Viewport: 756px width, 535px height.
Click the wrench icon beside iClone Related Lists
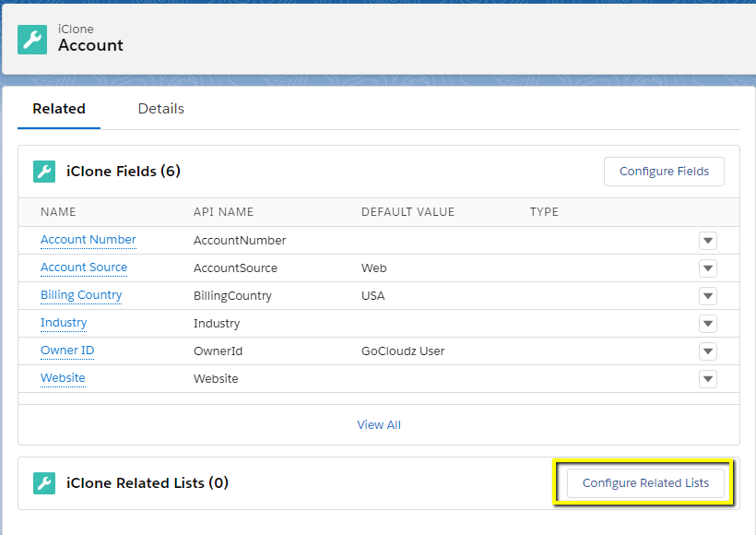(44, 483)
